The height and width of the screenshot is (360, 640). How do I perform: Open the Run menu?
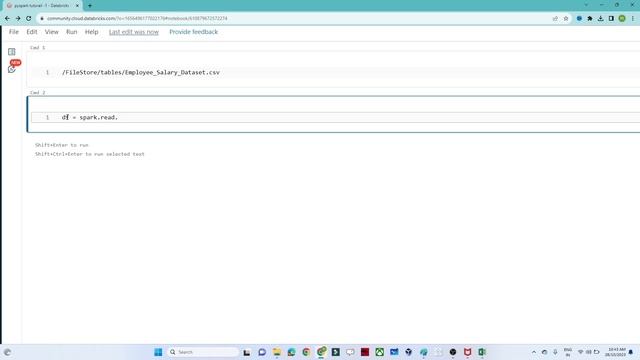pyautogui.click(x=71, y=32)
